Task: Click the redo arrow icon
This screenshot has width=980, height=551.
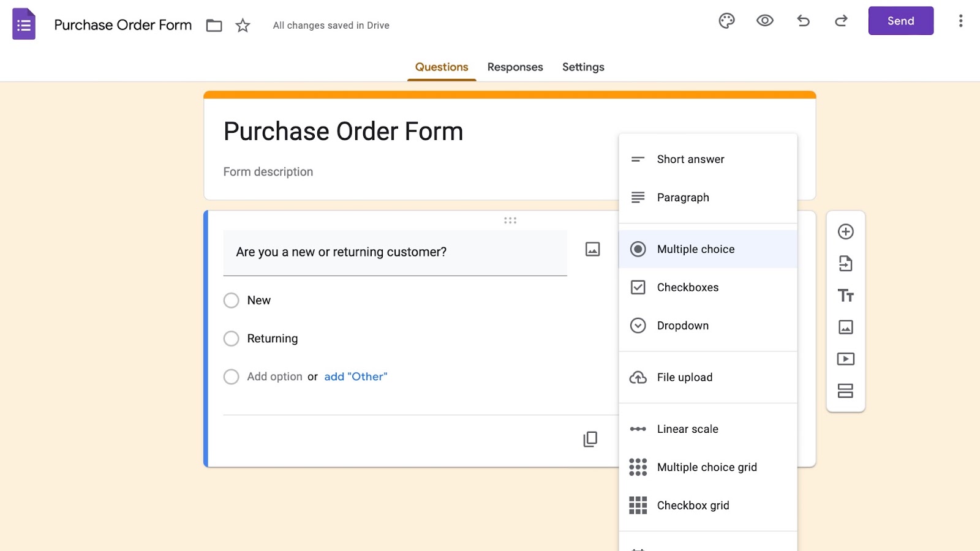Action: 841,21
